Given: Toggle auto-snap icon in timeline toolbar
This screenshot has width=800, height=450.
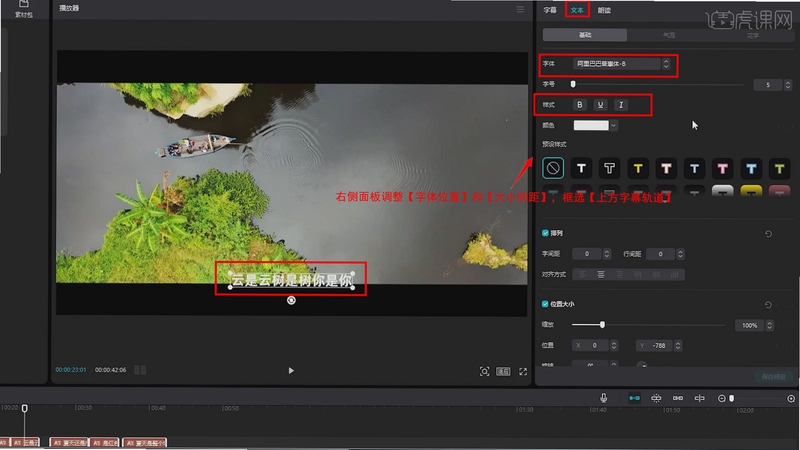Looking at the screenshot, I should click(x=656, y=398).
